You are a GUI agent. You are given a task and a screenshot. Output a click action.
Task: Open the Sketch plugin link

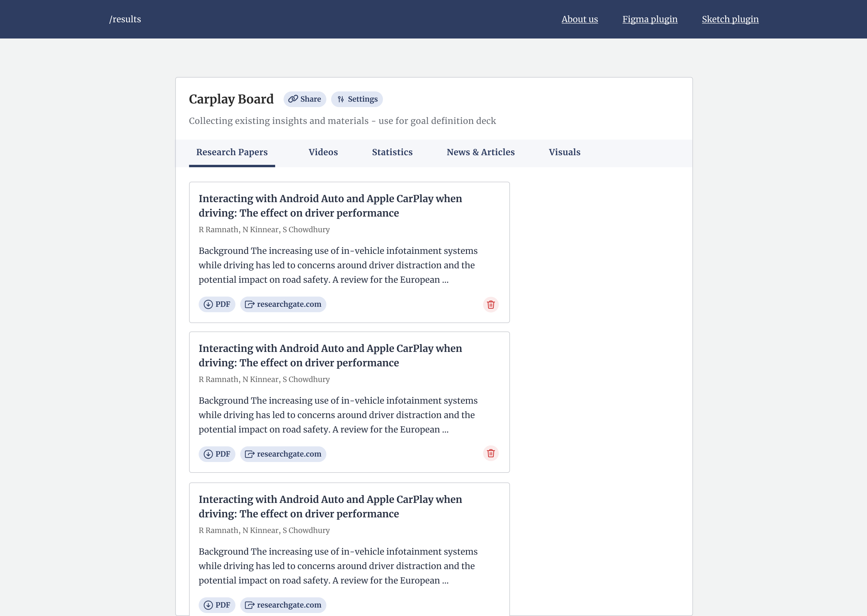[x=730, y=19]
